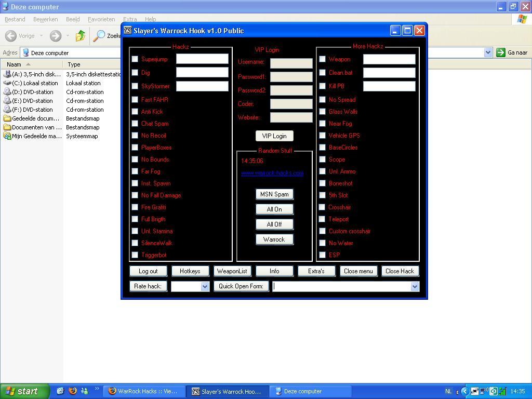532x399 pixels.
Task: Click the green signal bars tray icon
Action: click(502, 391)
